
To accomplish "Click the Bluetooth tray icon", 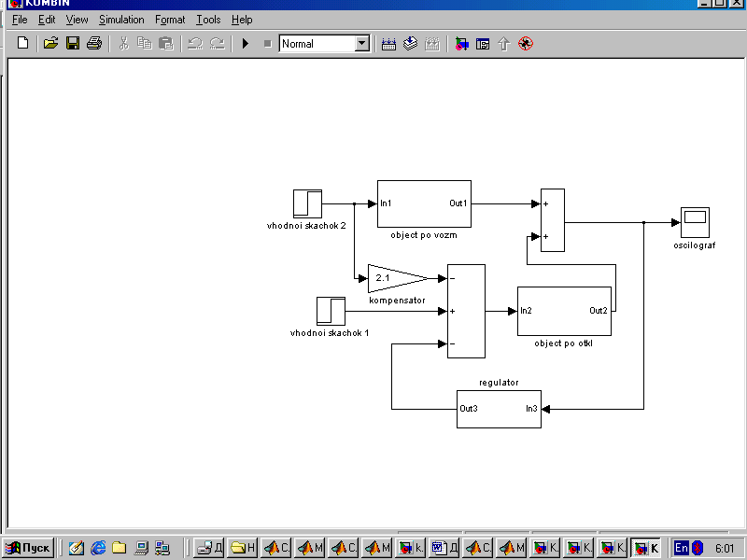I will point(697,548).
